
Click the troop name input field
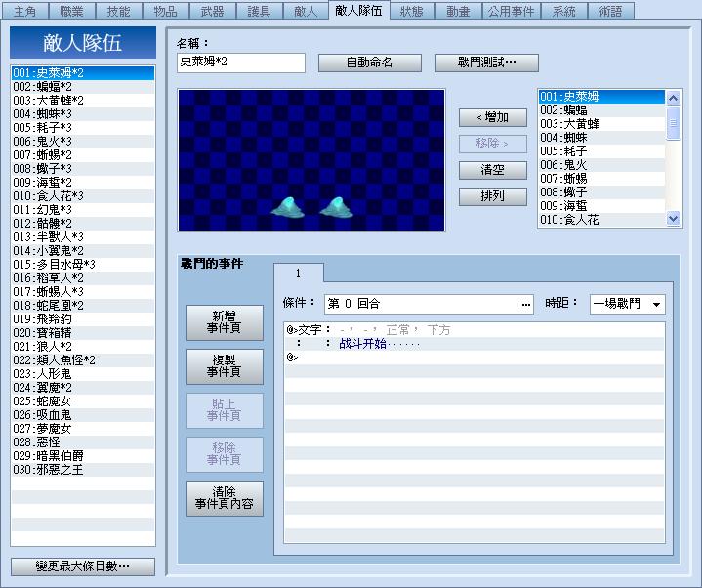tap(241, 63)
